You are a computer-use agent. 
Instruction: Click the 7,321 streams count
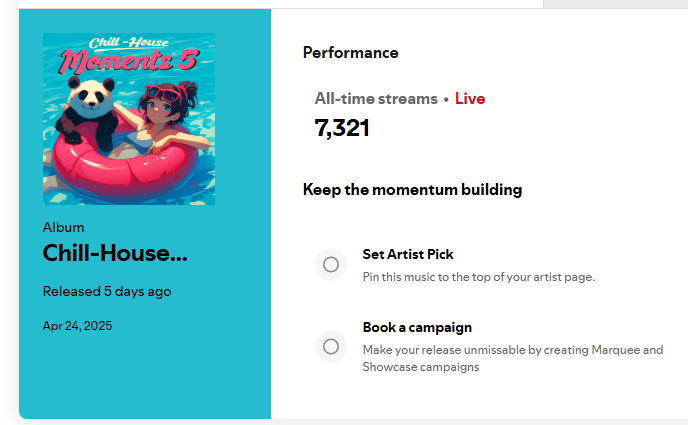(x=342, y=128)
